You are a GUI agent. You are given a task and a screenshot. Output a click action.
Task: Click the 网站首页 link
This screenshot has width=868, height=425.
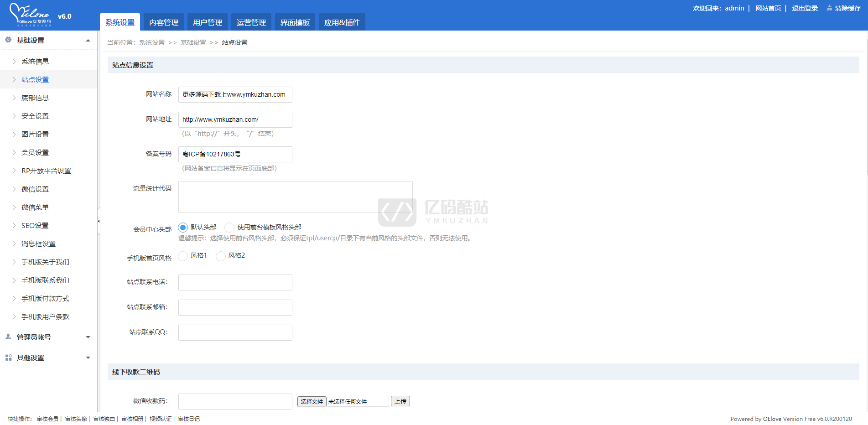(x=768, y=8)
